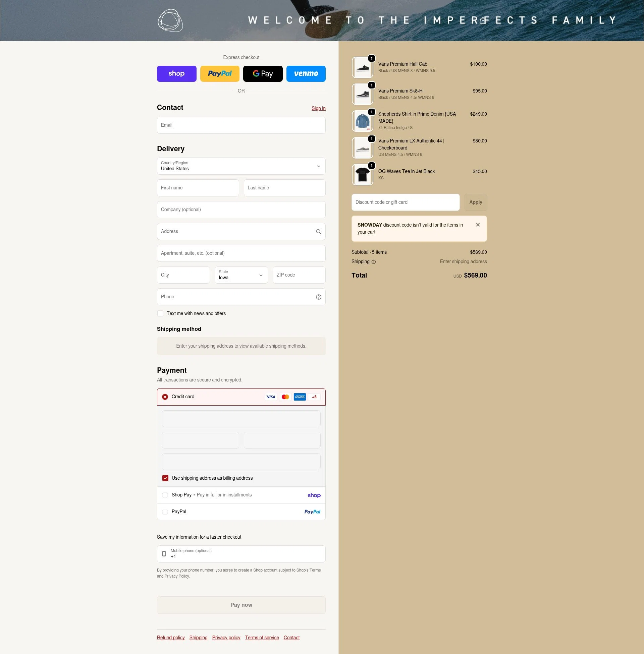View additional accepted cards via +5 icon

click(314, 397)
